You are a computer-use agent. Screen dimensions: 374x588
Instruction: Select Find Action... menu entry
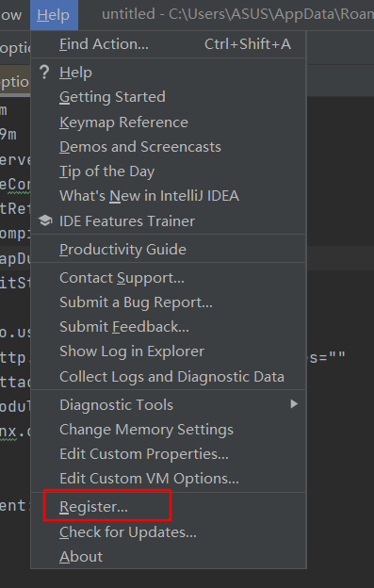169,44
